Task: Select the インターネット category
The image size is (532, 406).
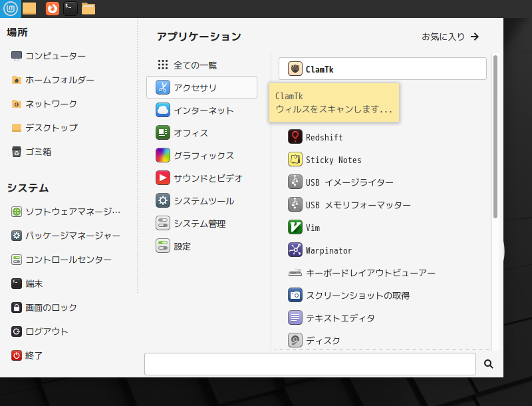Action: click(x=201, y=110)
